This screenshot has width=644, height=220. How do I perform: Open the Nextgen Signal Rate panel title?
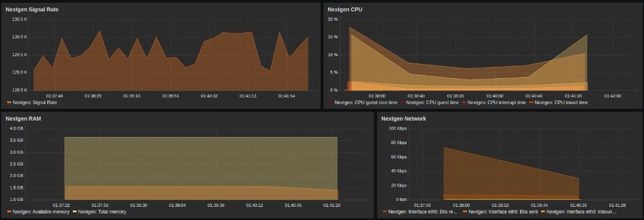point(32,10)
